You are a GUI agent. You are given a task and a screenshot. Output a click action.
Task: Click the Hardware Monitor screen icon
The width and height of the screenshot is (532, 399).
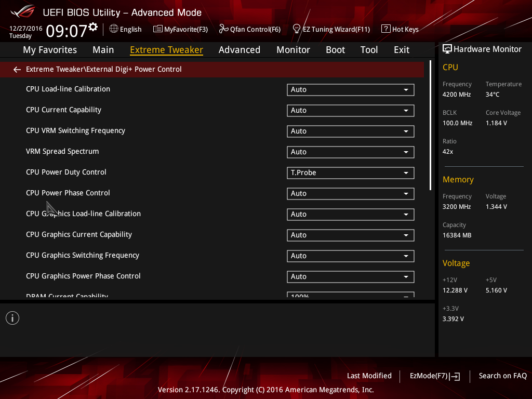click(447, 49)
